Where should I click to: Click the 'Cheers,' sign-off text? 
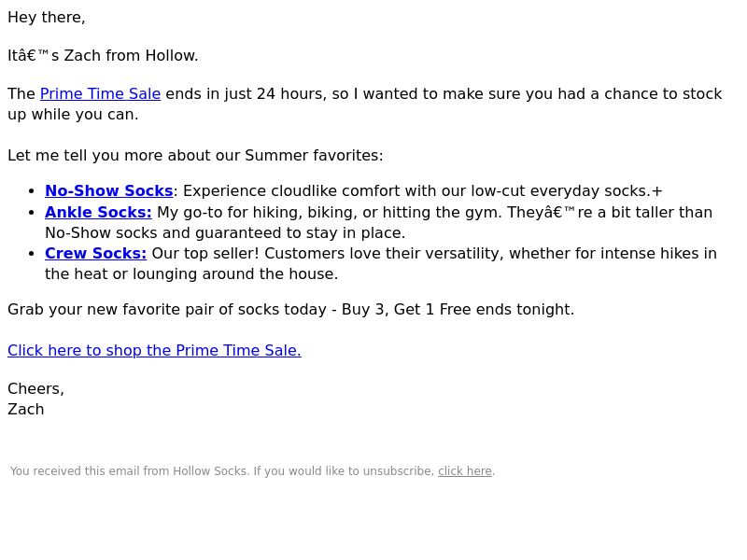pos(35,389)
